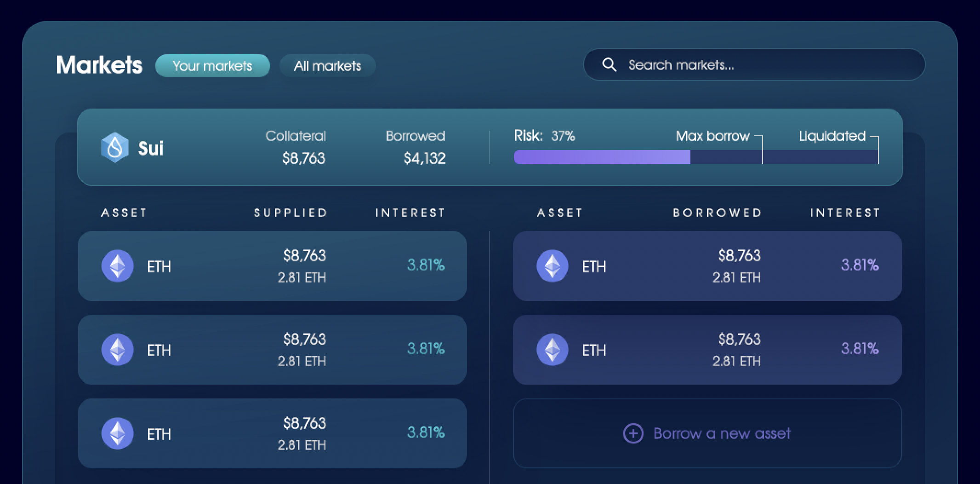Click the Markets heading
The image size is (980, 484).
[99, 65]
